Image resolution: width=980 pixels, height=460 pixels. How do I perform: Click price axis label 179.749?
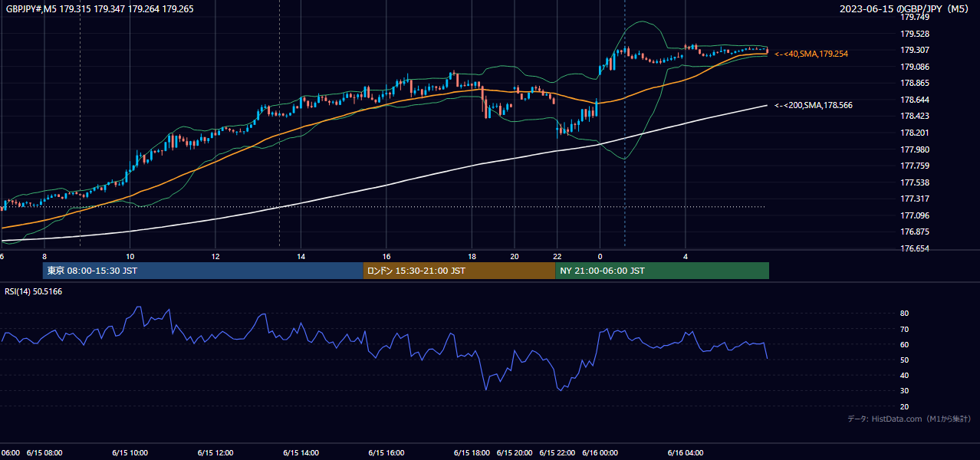[x=914, y=17]
